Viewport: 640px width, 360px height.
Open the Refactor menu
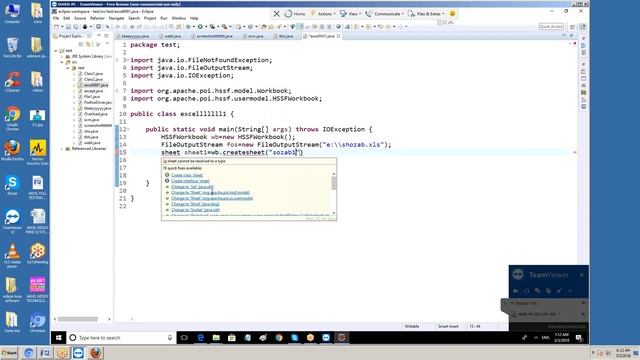point(97,18)
